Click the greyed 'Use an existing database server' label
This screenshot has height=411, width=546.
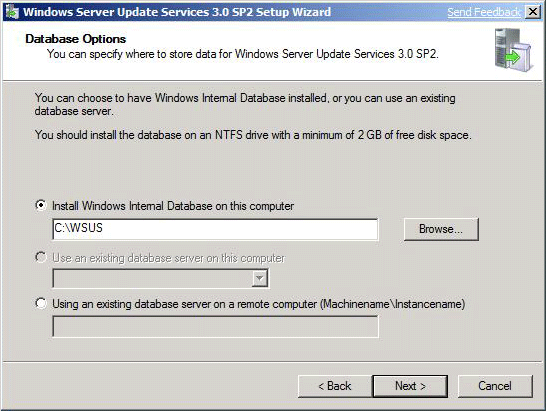[x=168, y=258]
